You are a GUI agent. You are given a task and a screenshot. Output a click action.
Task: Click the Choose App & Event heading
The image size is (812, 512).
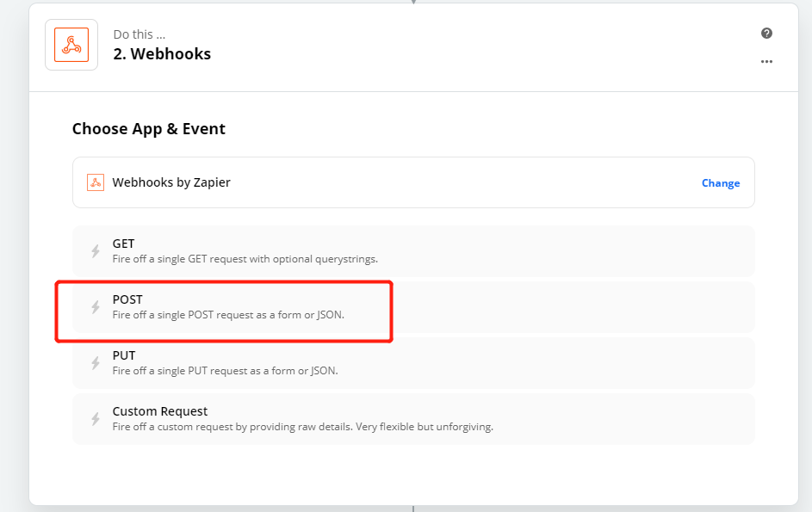coord(149,129)
